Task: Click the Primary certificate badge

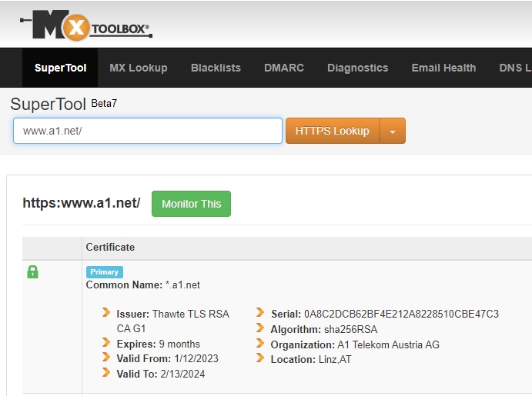Action: pos(105,272)
